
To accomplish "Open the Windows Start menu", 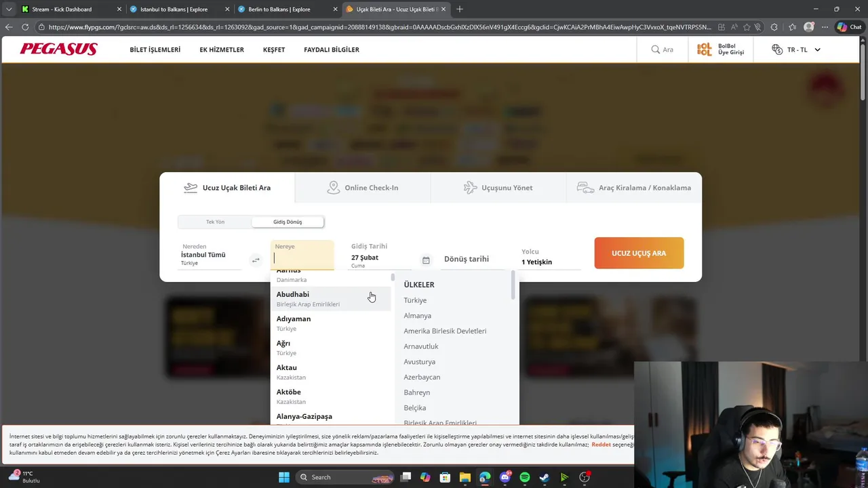I will point(284,477).
